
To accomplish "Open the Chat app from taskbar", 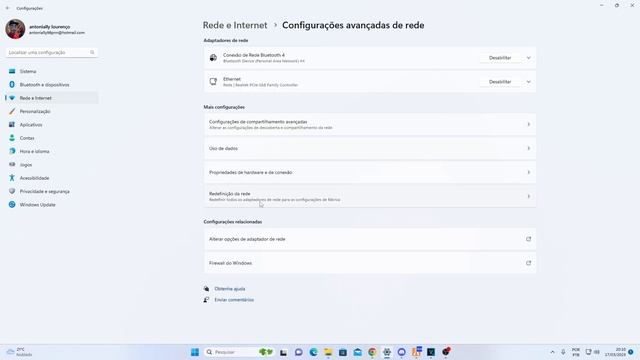I will point(299,352).
